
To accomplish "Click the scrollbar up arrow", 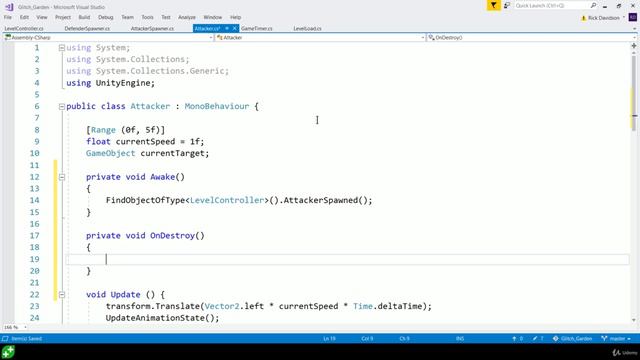I will (634, 52).
